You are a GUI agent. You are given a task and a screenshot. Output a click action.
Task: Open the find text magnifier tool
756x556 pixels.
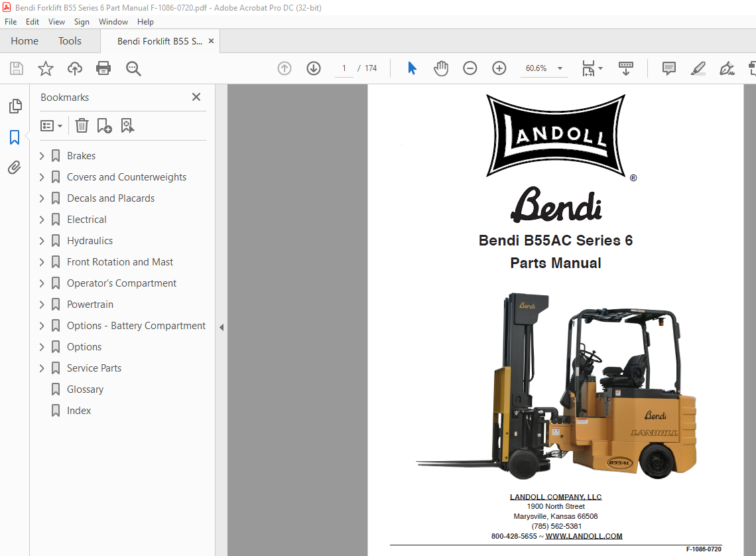tap(133, 68)
